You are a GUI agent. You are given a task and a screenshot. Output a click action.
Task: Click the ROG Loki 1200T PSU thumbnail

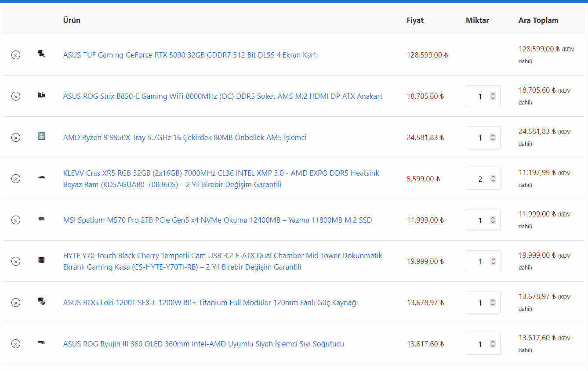click(42, 302)
